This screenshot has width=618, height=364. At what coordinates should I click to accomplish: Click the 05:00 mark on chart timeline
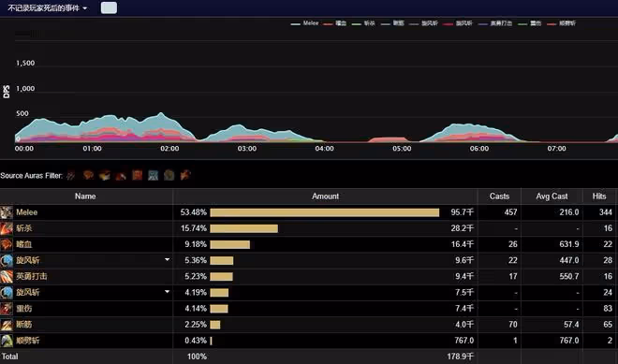402,149
